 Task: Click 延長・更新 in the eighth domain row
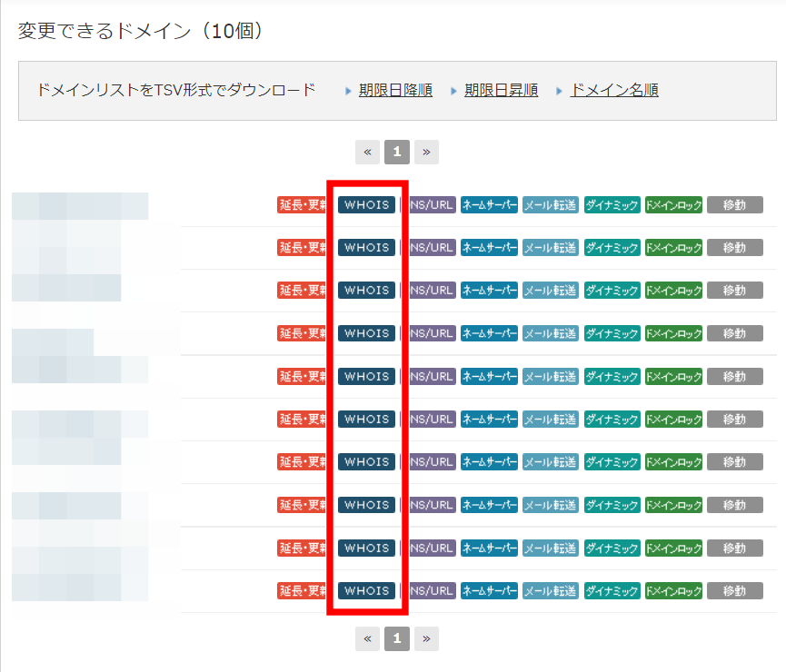pos(302,505)
